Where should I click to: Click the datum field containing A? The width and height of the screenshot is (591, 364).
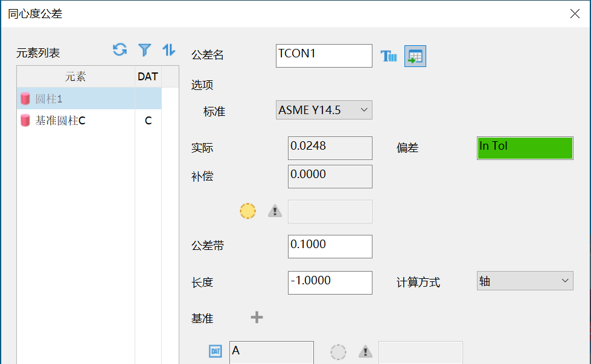[271, 353]
